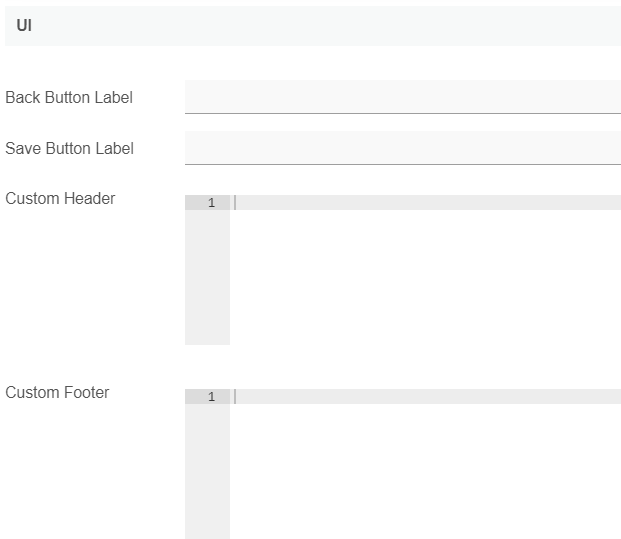Click empty gutter below line 1 in Custom Footer
Image resolution: width=621 pixels, height=539 pixels.
[x=207, y=471]
